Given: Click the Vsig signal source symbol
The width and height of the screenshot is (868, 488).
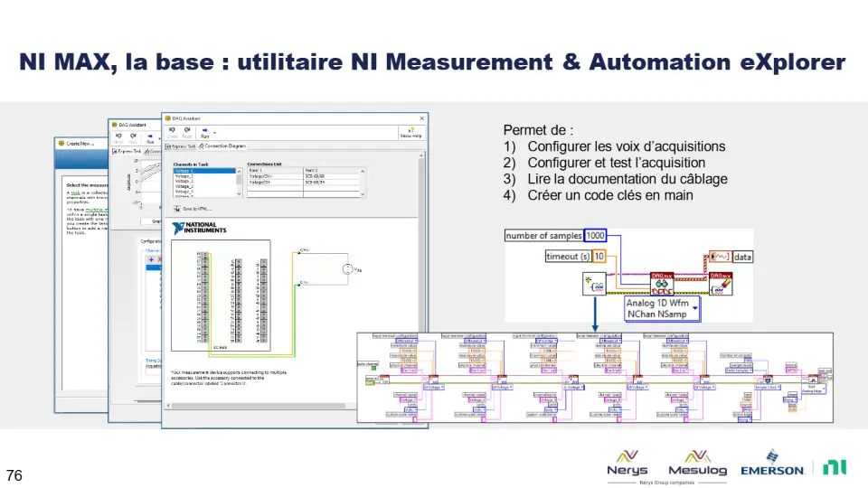Looking at the screenshot, I should click(347, 269).
